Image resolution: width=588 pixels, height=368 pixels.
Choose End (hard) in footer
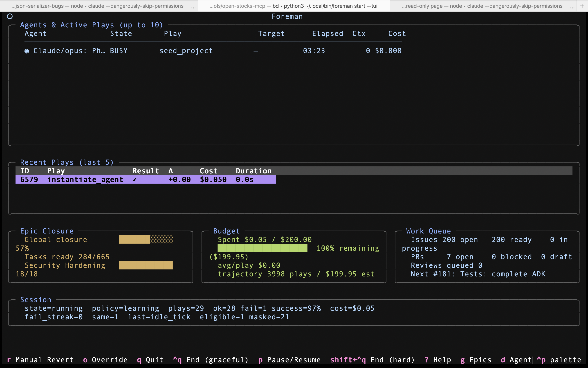tap(372, 360)
